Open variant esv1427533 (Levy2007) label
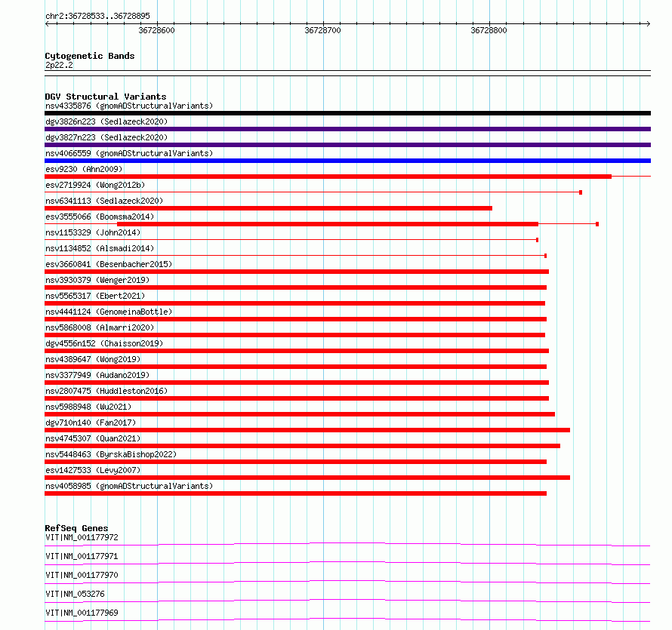 pyautogui.click(x=93, y=470)
